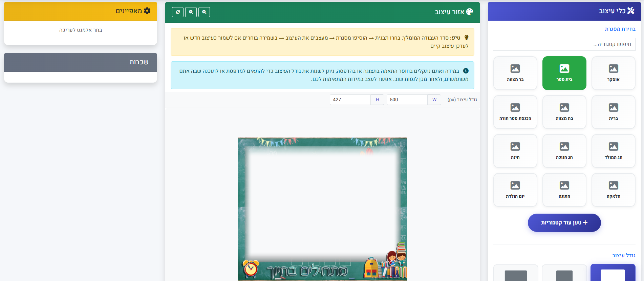
Task: Click the בחר אלמנט לעריכה placeholder text
Action: tap(81, 30)
